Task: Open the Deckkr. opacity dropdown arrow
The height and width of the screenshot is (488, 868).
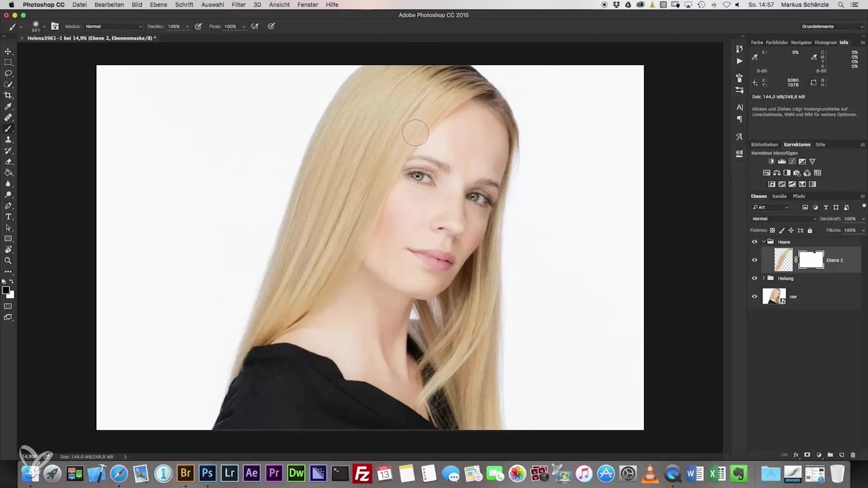Action: (187, 26)
